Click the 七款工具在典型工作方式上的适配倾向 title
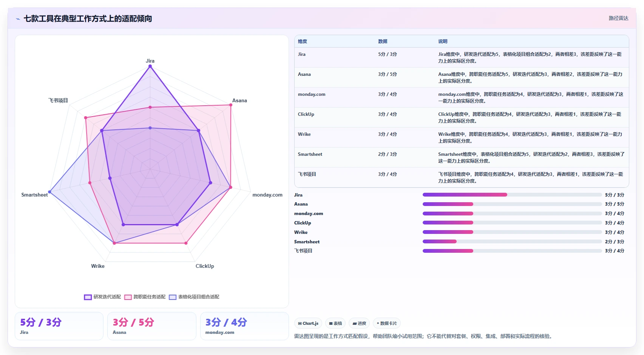Image resolution: width=644 pixels, height=355 pixels. [88, 18]
